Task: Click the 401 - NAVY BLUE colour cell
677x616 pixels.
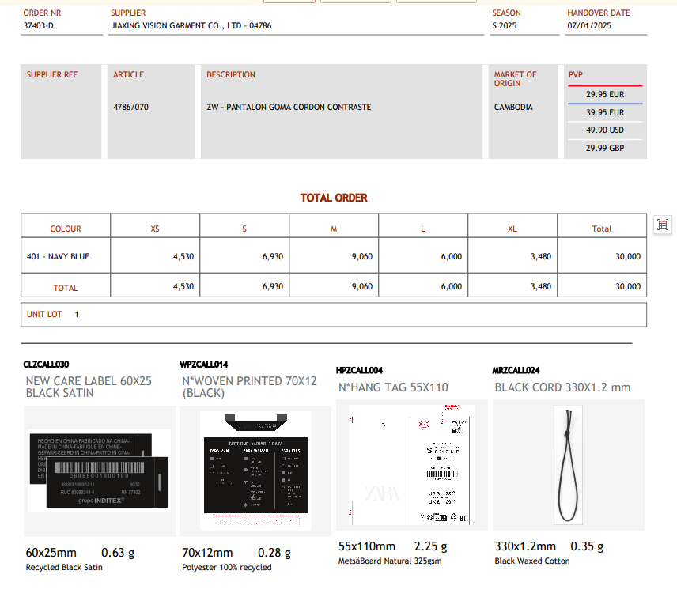Action: pyautogui.click(x=59, y=257)
